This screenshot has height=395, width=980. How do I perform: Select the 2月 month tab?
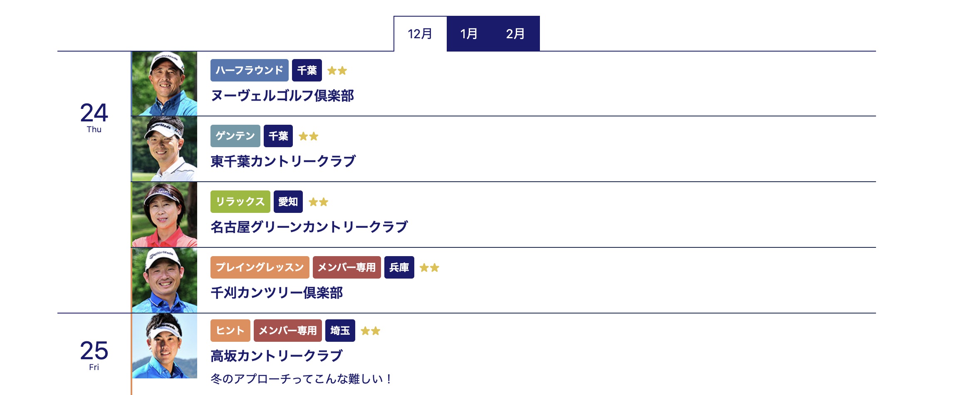[515, 34]
